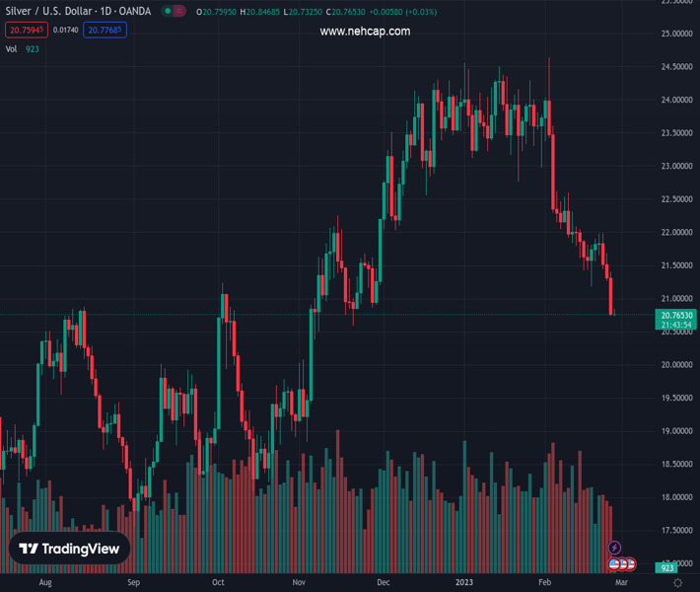Click the 22.00000 price axis label
This screenshot has width=700, height=592.
pyautogui.click(x=676, y=232)
